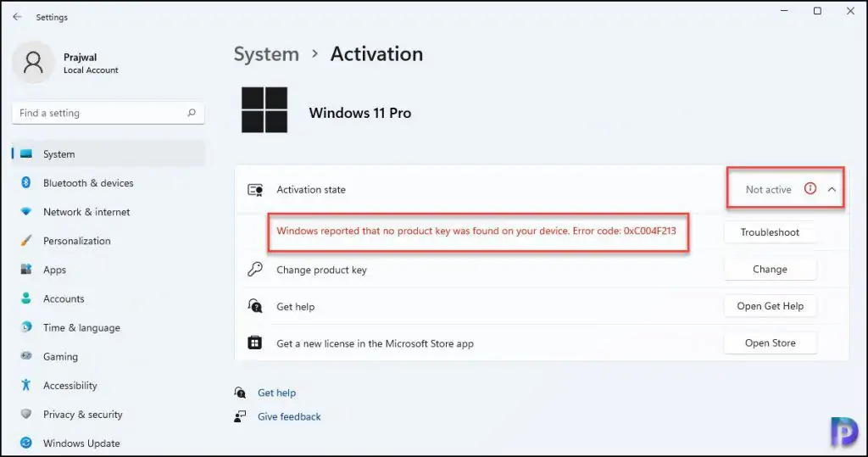Image resolution: width=868 pixels, height=457 pixels.
Task: Open the Apps settings category
Action: pos(54,270)
